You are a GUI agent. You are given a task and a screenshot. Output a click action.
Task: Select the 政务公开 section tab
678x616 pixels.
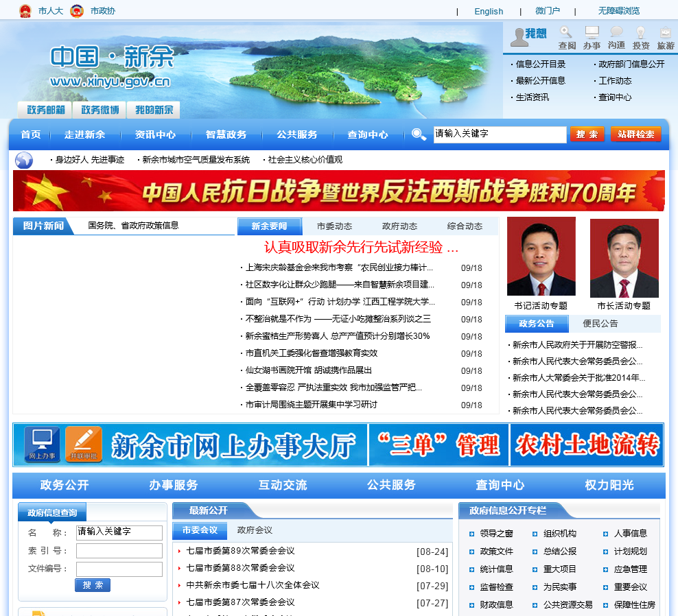65,485
